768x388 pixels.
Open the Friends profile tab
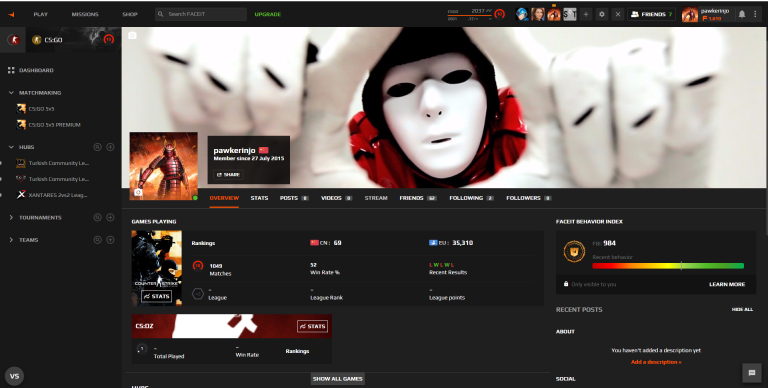(x=418, y=198)
